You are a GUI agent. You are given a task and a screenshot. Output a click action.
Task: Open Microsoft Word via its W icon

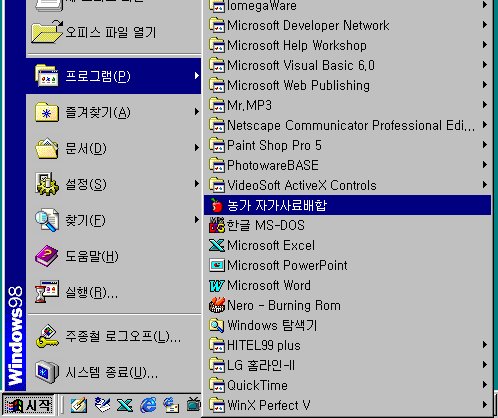tap(217, 286)
